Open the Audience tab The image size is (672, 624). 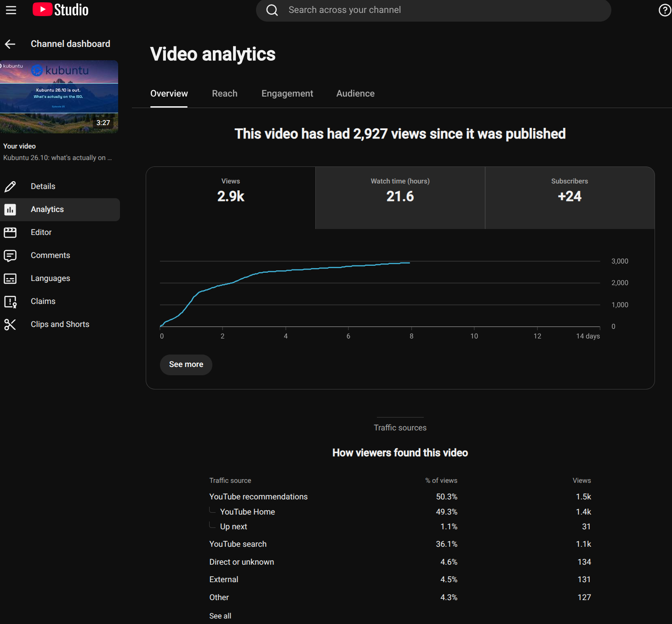pos(355,93)
